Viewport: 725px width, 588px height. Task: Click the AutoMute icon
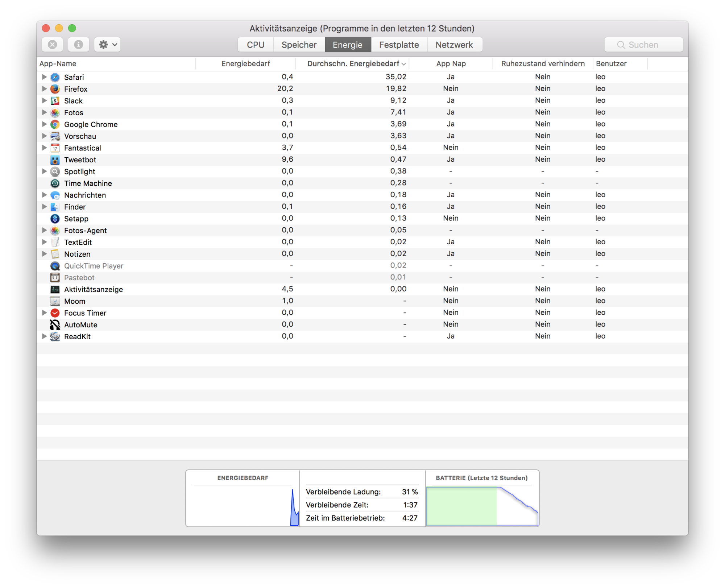click(55, 325)
